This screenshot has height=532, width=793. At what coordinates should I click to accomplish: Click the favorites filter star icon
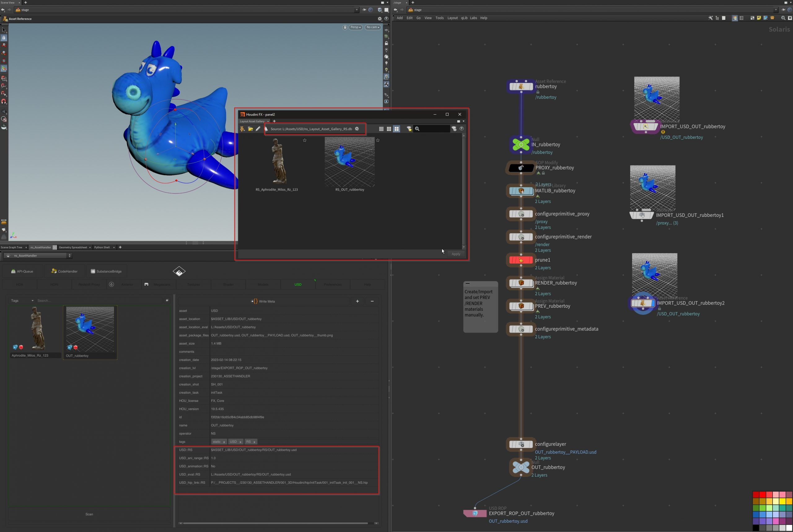(x=409, y=129)
